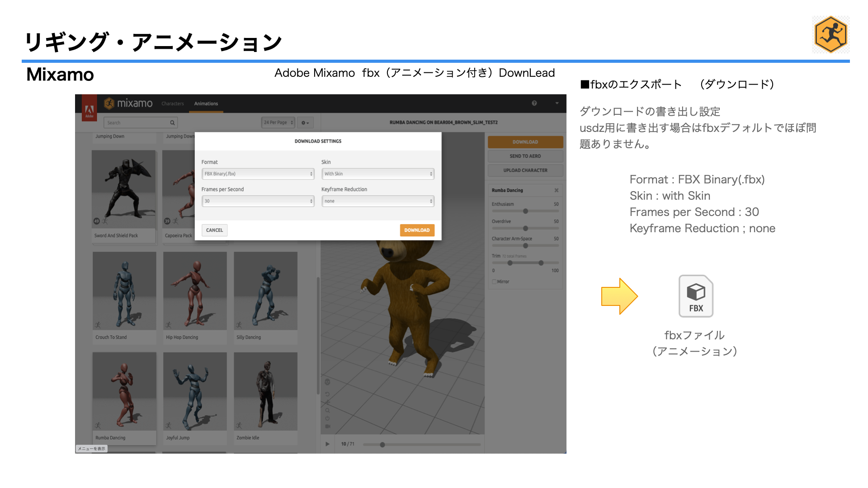Open the Frames per Second dropdown
Image resolution: width=868 pixels, height=488 pixels.
tap(258, 201)
